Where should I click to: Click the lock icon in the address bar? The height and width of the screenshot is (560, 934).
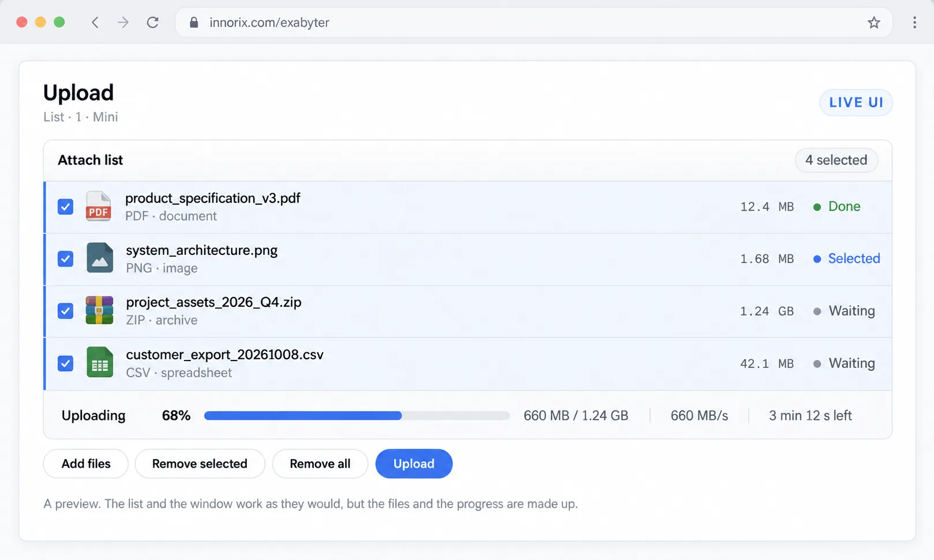(x=194, y=22)
